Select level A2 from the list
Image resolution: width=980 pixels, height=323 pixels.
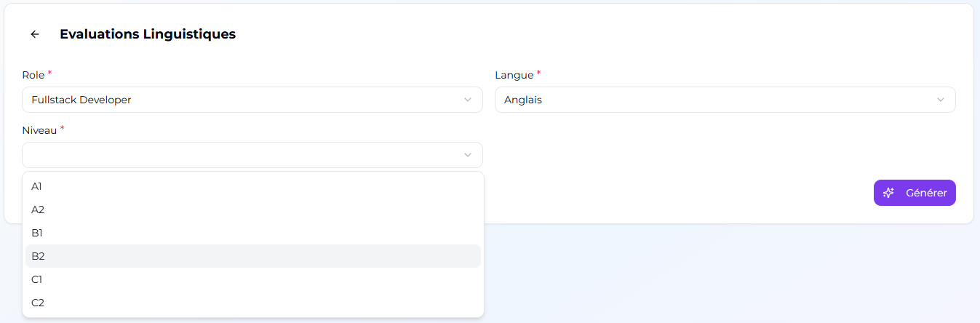point(253,210)
